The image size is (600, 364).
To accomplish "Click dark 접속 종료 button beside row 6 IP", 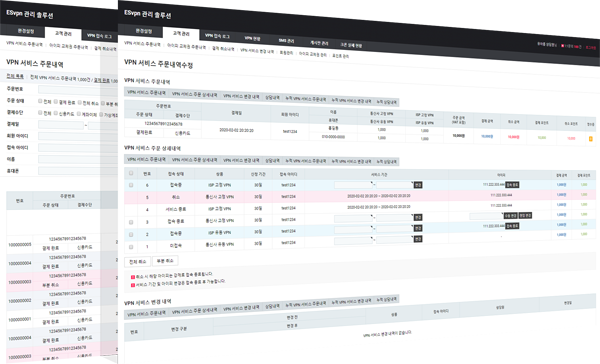I will click(x=512, y=184).
